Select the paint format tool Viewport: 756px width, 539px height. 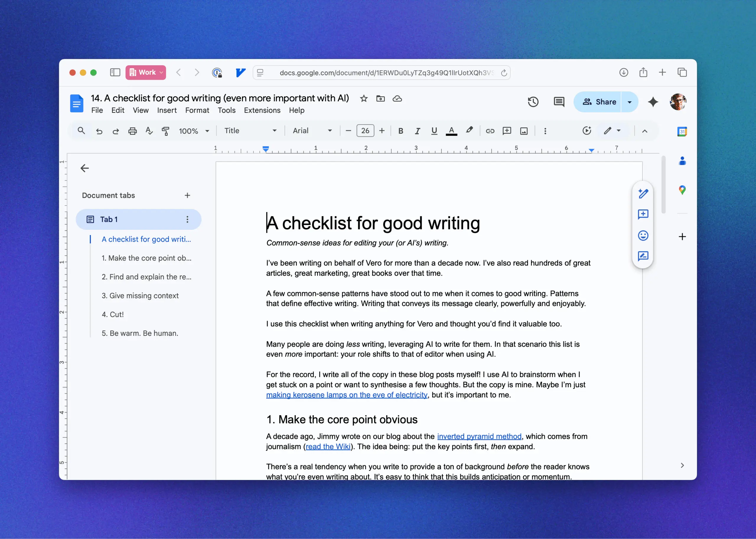point(166,131)
